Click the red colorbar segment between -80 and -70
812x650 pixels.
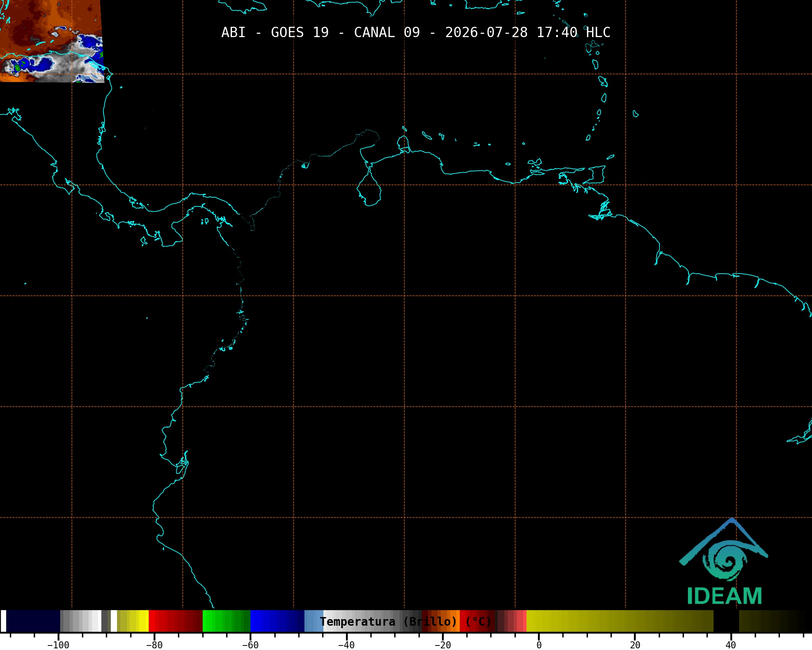(176, 621)
